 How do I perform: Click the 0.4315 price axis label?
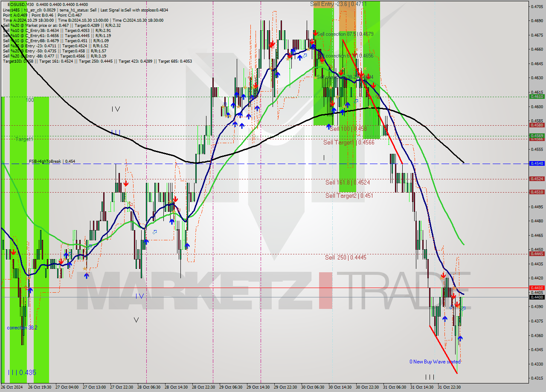537,378
